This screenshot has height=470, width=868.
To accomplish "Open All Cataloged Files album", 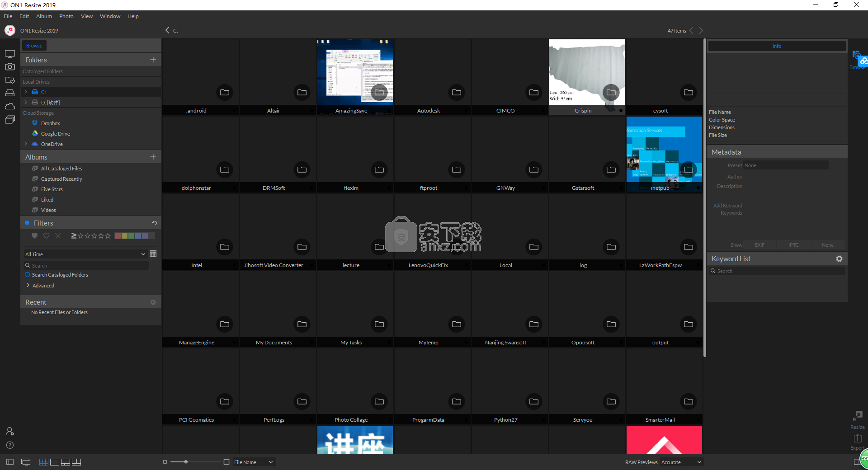I will click(x=61, y=169).
